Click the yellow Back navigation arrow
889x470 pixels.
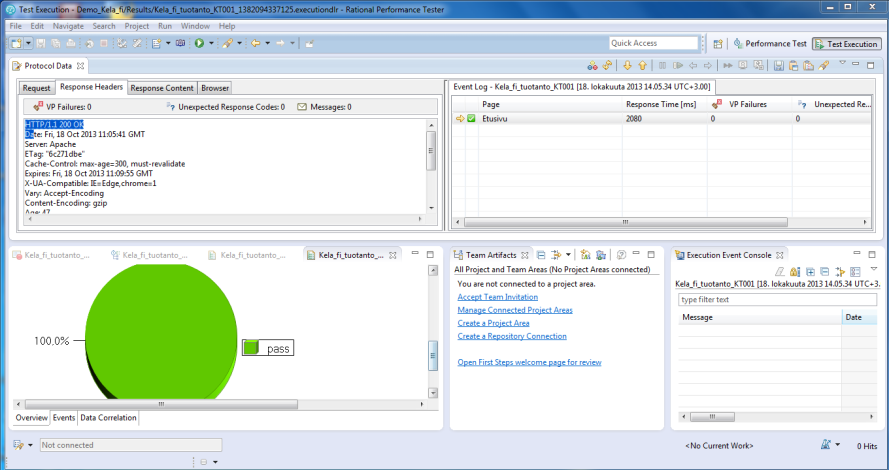(x=256, y=43)
